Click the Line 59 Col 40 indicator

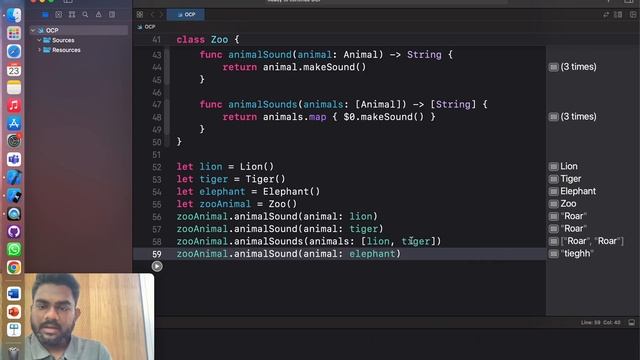[x=600, y=322]
